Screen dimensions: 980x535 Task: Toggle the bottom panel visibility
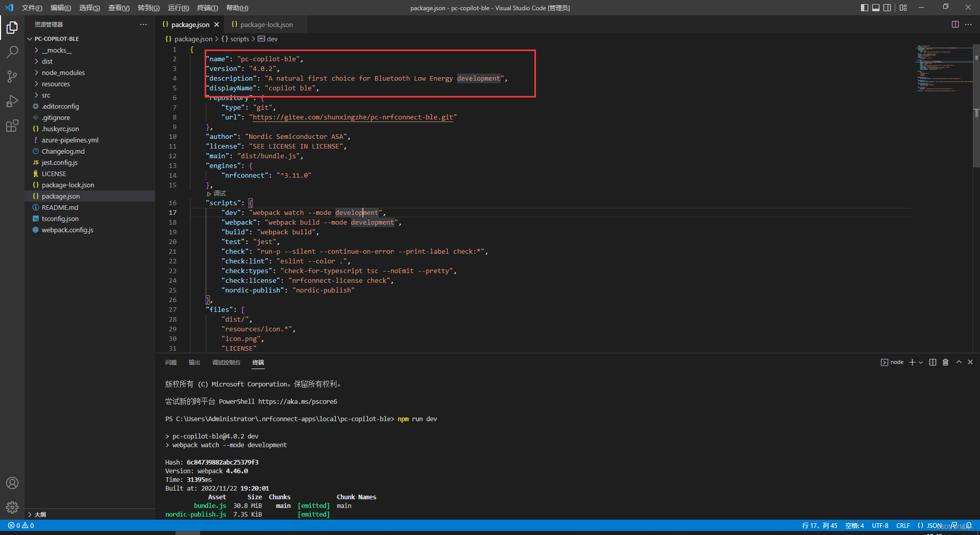(x=876, y=8)
